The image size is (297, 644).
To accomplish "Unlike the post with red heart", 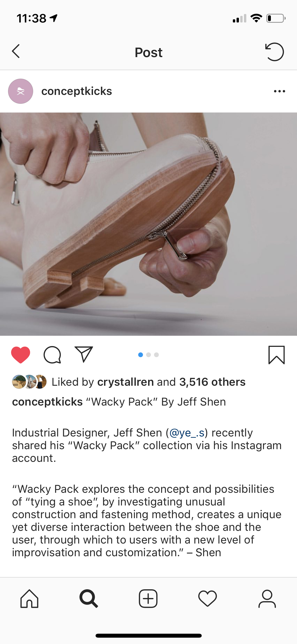I will [x=21, y=355].
